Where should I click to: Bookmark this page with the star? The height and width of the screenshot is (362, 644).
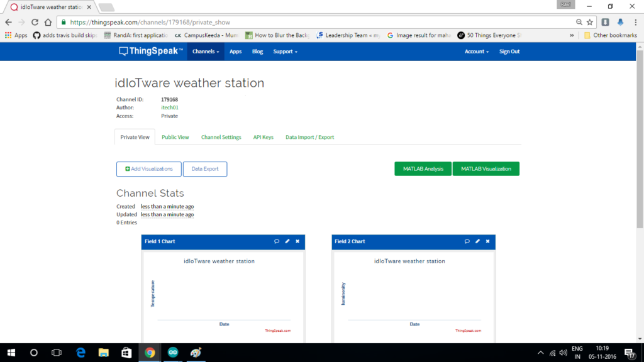[590, 22]
